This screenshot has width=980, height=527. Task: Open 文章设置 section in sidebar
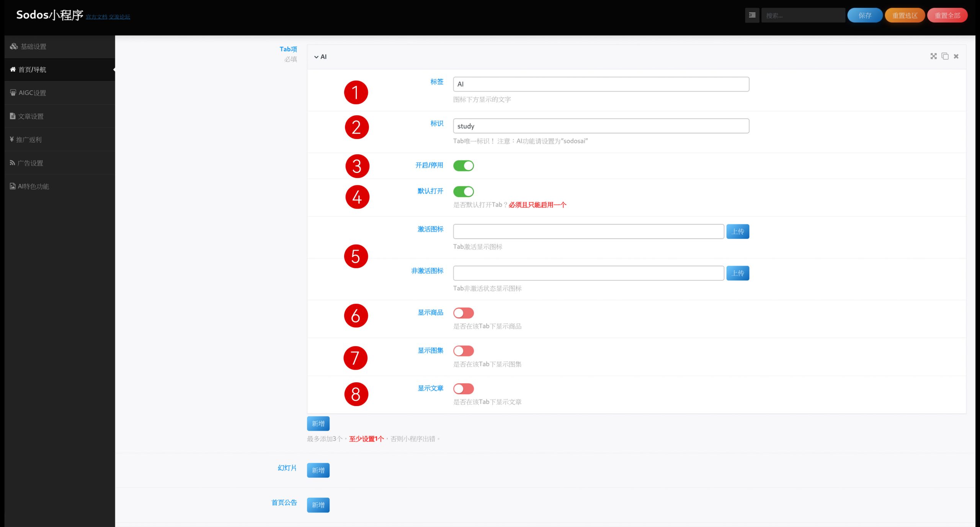(x=31, y=116)
